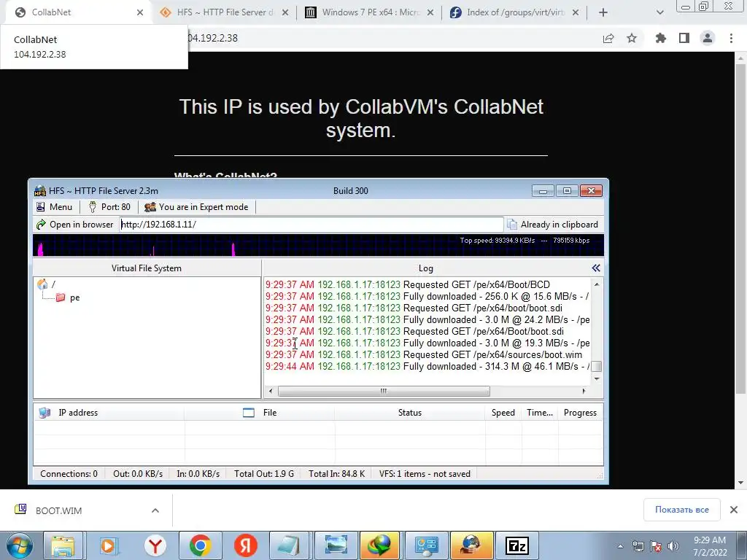The image size is (747, 560).
Task: Click 'Connections: 0' in status bar
Action: click(69, 474)
